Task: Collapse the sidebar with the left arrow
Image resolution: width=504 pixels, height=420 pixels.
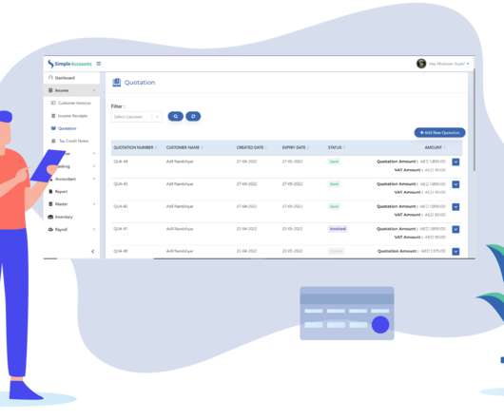Action: coord(93,252)
